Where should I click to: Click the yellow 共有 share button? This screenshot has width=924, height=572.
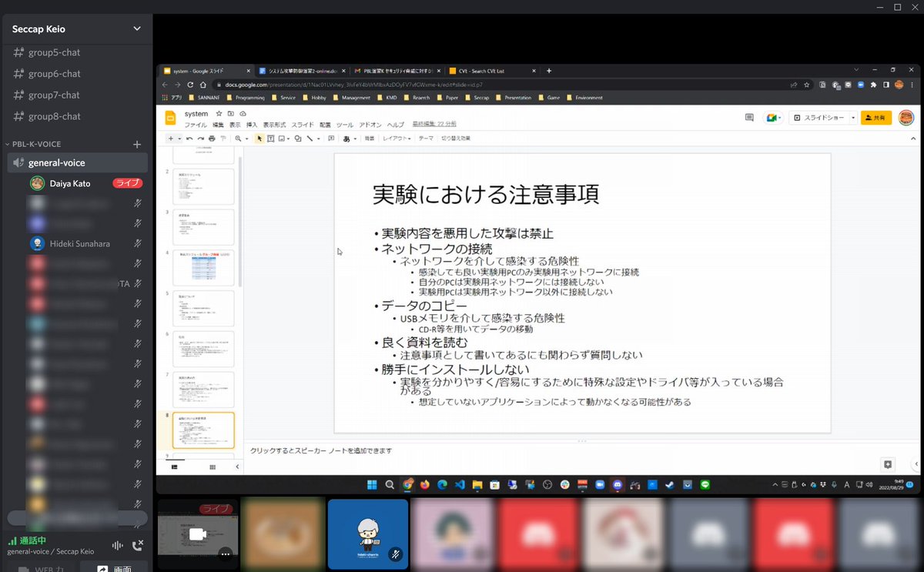point(876,118)
